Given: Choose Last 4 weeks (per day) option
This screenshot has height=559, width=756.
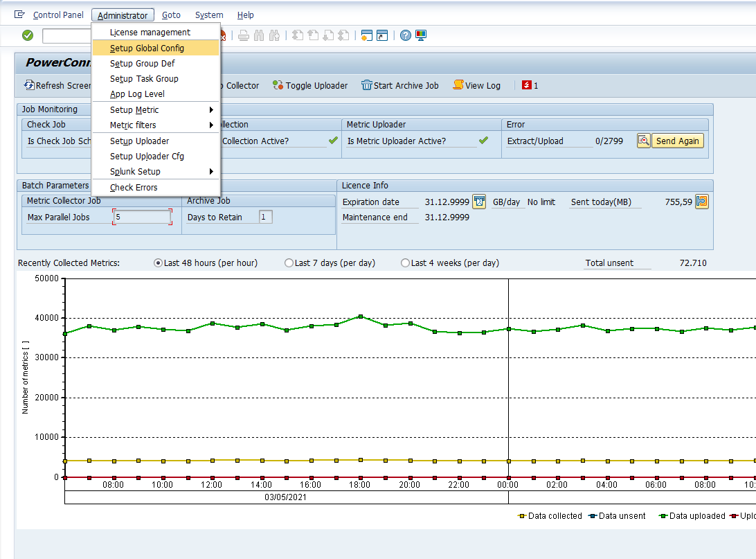Looking at the screenshot, I should tap(406, 263).
